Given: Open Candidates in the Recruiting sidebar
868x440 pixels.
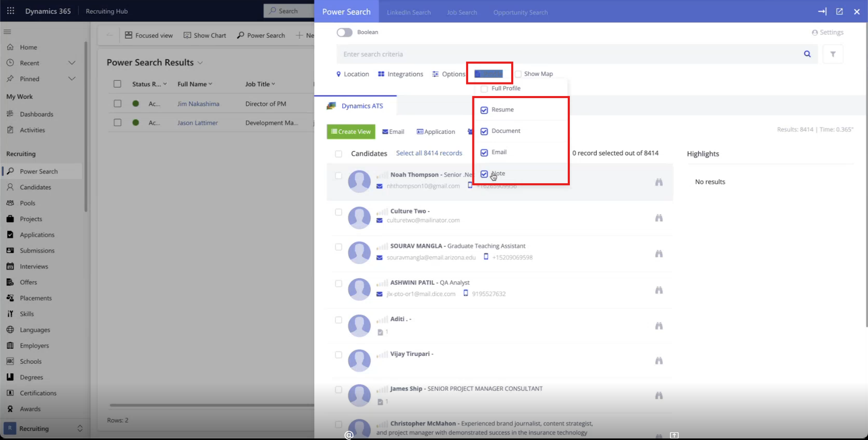Looking at the screenshot, I should [x=35, y=187].
